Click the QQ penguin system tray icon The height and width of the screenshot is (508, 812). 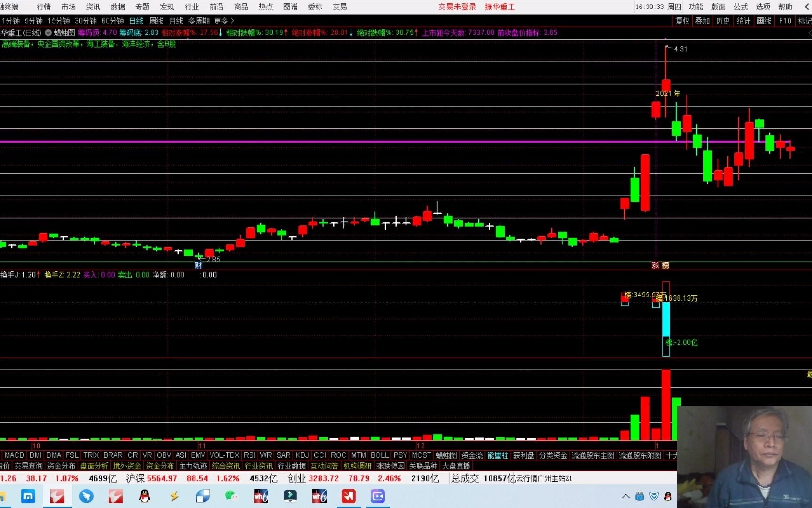tap(668, 496)
